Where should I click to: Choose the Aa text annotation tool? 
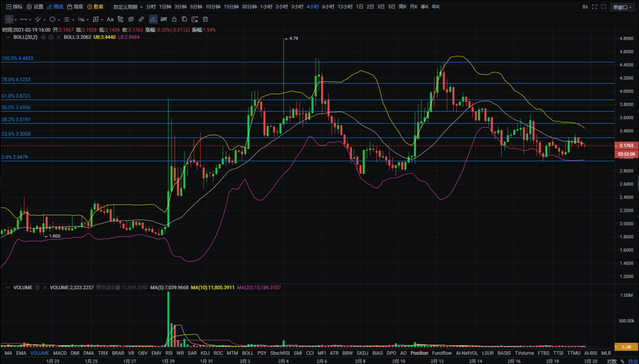pyautogui.click(x=110, y=19)
